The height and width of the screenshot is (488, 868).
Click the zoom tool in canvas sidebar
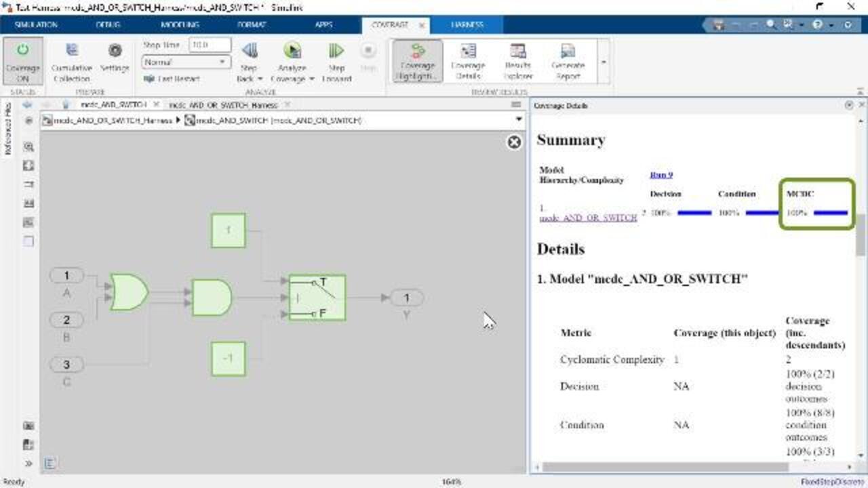(28, 146)
